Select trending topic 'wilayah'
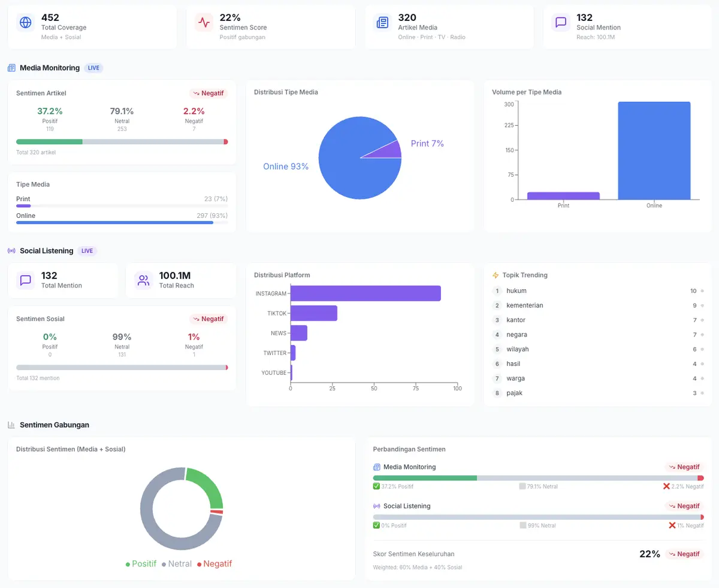Image resolution: width=719 pixels, height=588 pixels. (599, 349)
